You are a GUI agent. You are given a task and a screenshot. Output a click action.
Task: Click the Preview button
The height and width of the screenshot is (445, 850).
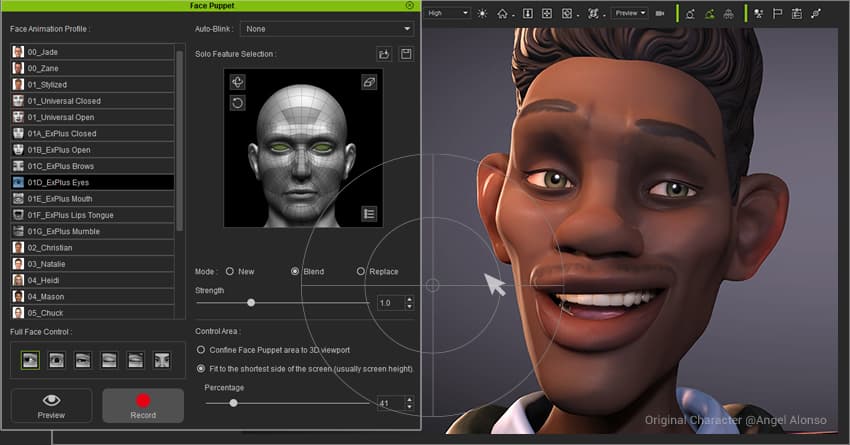(x=51, y=405)
